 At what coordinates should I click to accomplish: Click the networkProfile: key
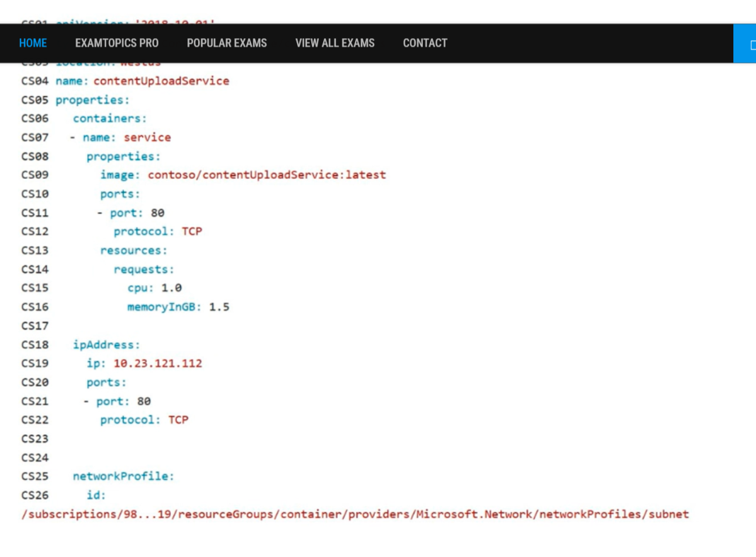[124, 476]
